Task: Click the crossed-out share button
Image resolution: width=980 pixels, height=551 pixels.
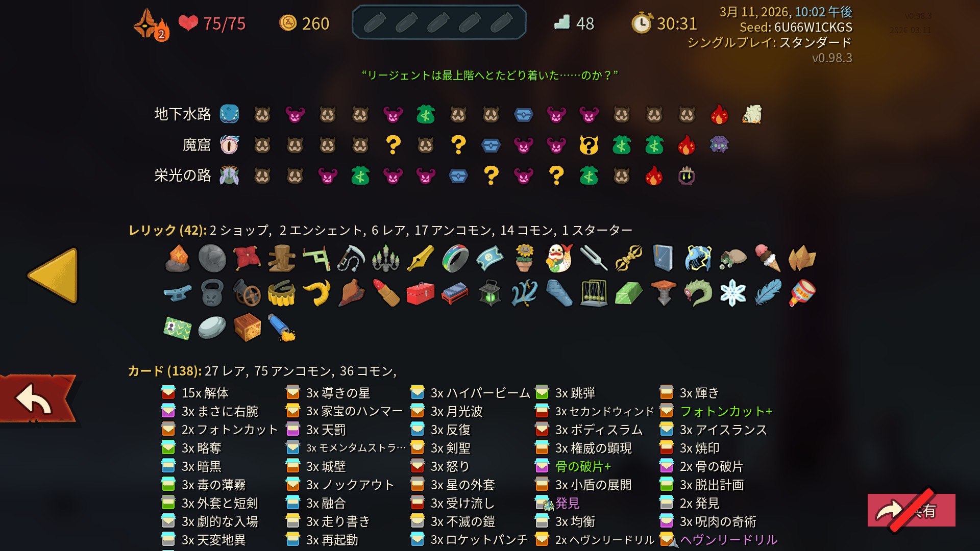Action: point(912,510)
